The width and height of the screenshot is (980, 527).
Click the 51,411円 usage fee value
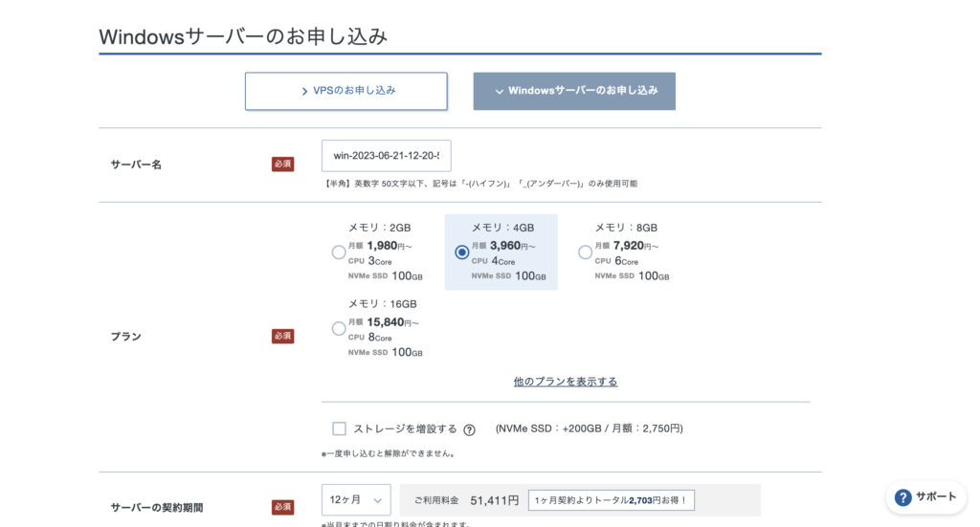[495, 501]
